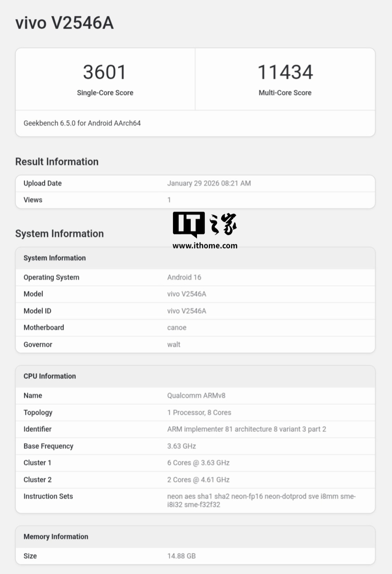Click the Cluster 1 cores value
The height and width of the screenshot is (574, 392).
[x=198, y=463]
